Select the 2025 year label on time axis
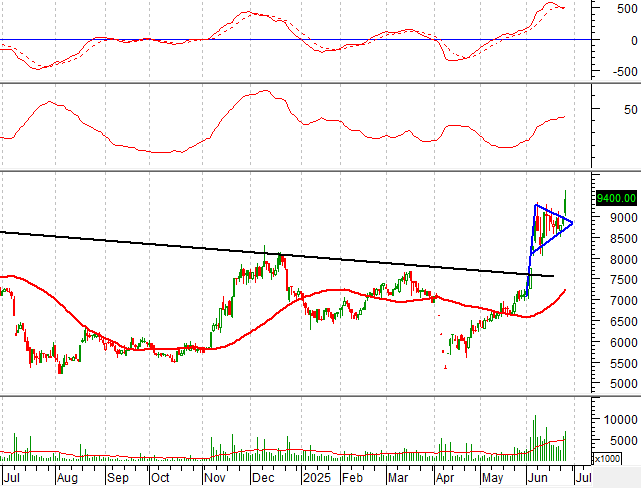Viewport: 641px width, 488px height. click(x=317, y=477)
